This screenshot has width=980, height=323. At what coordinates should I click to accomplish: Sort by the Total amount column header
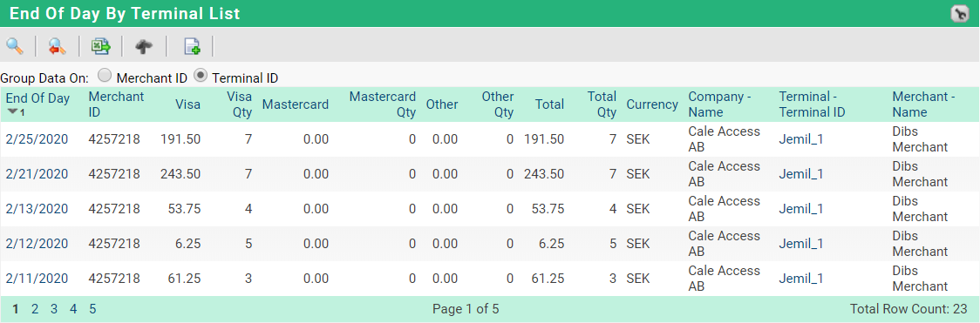click(x=549, y=104)
